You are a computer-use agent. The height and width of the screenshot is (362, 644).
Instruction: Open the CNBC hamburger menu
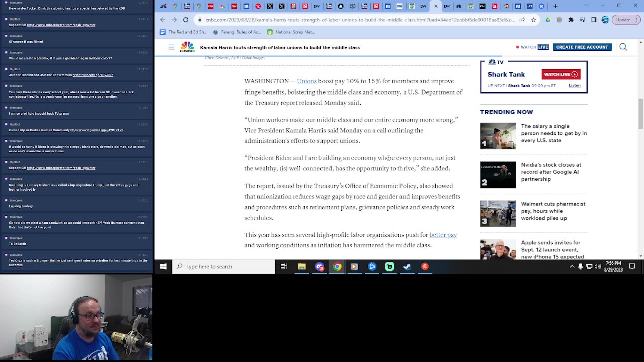(x=171, y=47)
